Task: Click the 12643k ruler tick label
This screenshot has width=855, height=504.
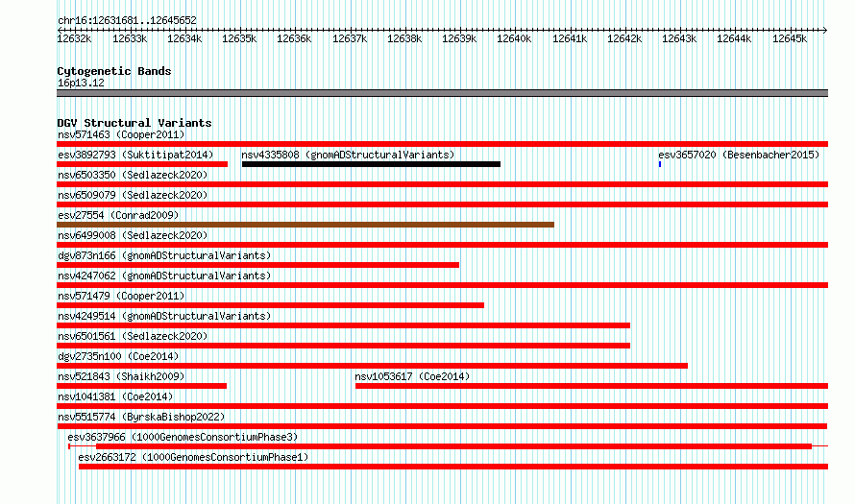Action: coord(679,38)
